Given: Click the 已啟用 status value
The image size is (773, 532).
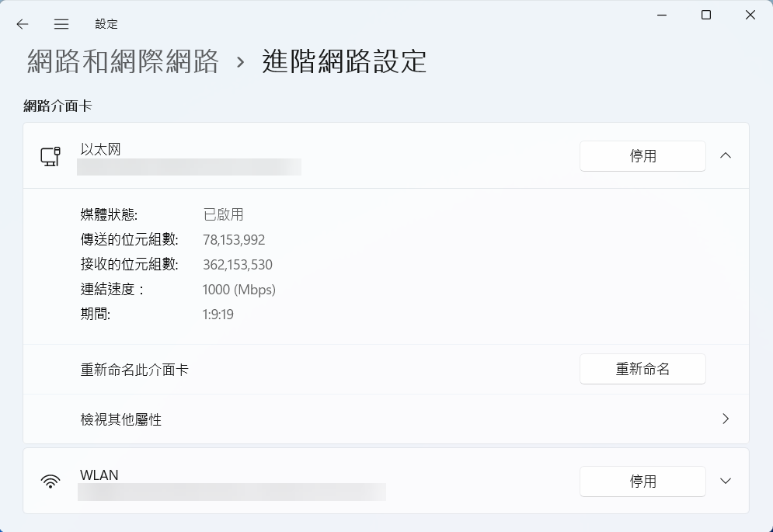Looking at the screenshot, I should [x=223, y=214].
